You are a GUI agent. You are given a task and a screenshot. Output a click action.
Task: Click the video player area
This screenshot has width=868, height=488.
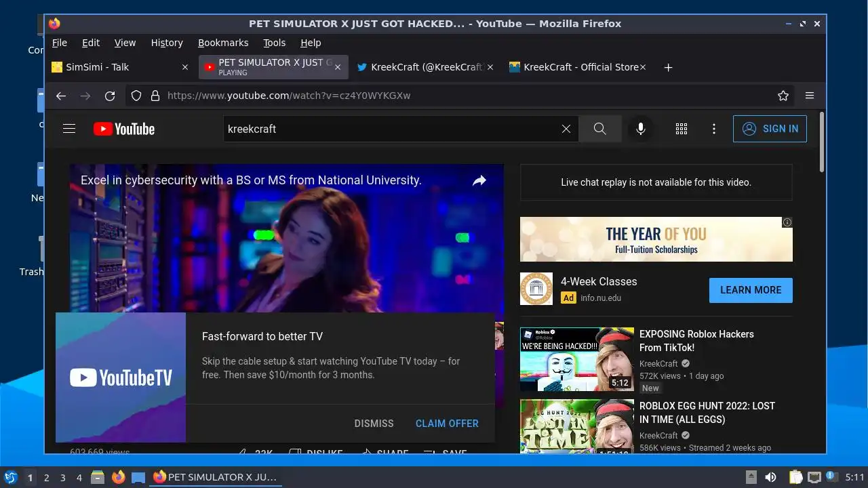tap(286, 238)
